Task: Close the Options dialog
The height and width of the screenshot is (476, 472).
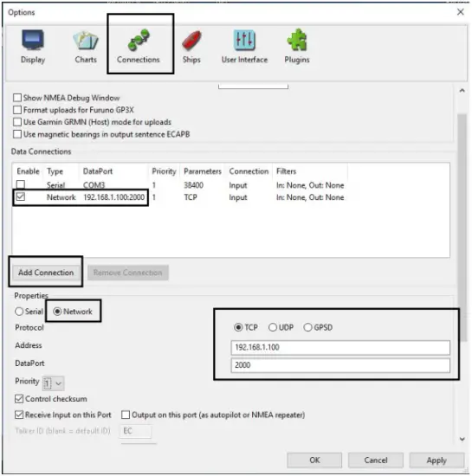Action: (461, 12)
